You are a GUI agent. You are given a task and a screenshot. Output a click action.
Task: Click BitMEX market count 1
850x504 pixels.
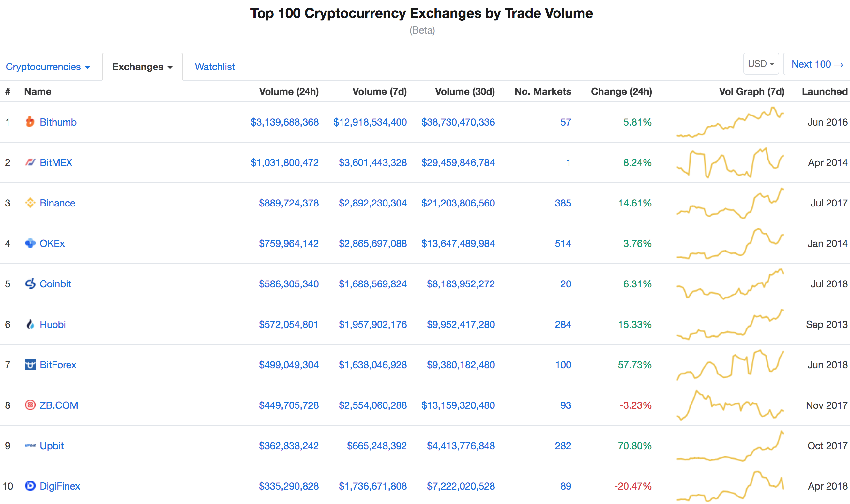568,162
